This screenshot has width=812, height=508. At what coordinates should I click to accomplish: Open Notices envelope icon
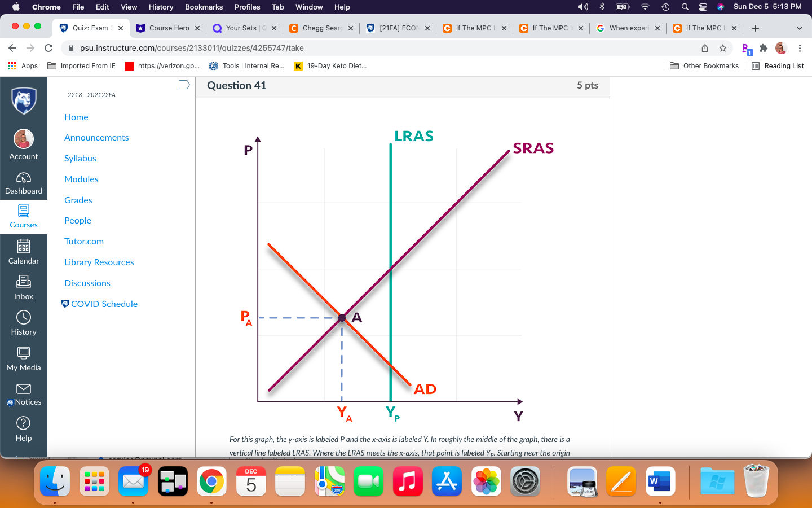click(24, 388)
